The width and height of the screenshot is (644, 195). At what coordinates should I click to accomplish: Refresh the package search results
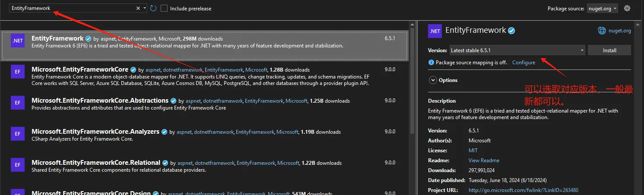tap(153, 8)
